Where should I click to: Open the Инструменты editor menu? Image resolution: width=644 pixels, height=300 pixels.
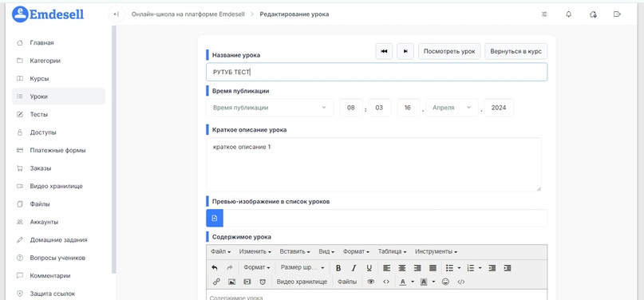(436, 251)
